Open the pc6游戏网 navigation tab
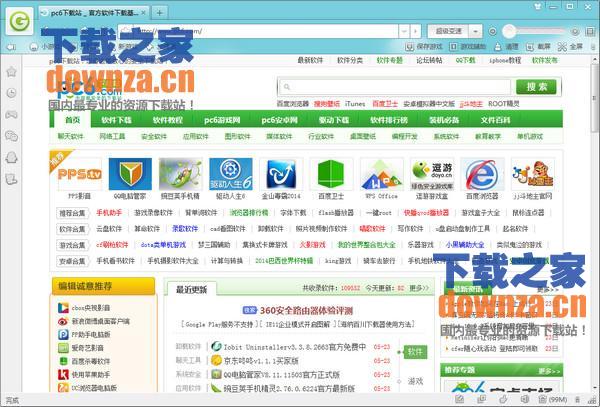The width and height of the screenshot is (600, 407). 222,120
